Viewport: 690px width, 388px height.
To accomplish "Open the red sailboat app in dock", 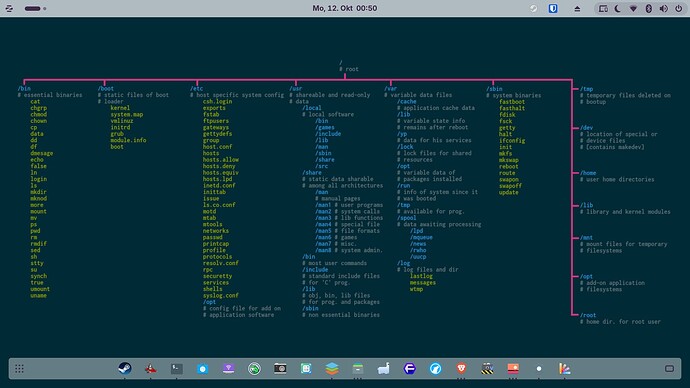I will [x=150, y=368].
